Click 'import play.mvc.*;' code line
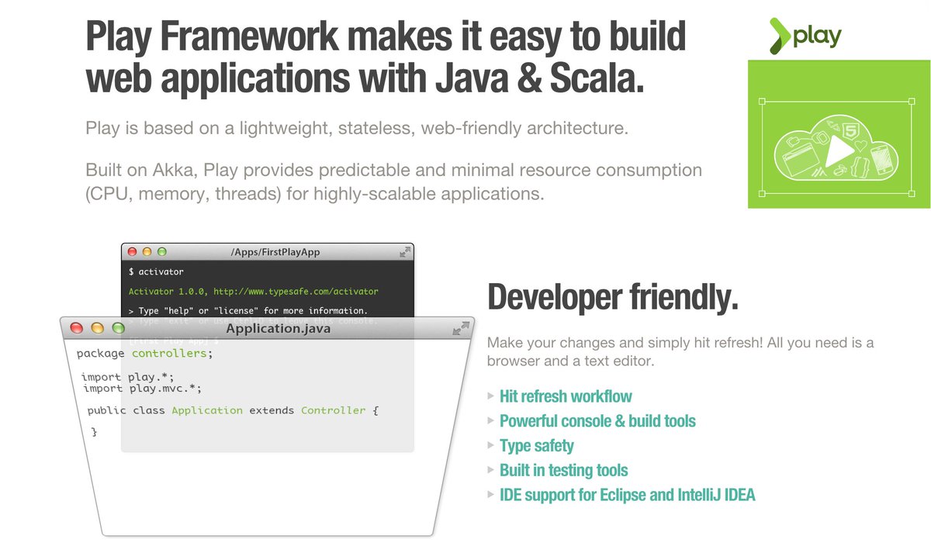The width and height of the screenshot is (931, 560). [x=142, y=389]
